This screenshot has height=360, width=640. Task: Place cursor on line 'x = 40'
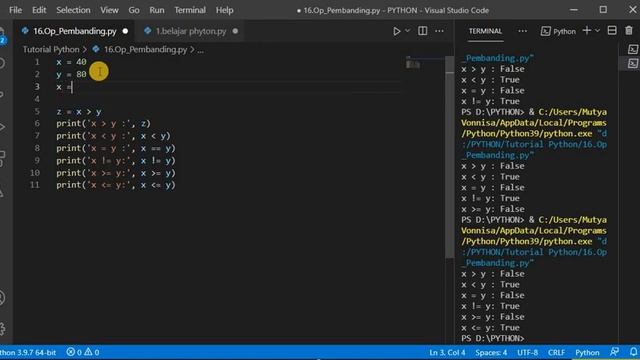click(x=71, y=62)
